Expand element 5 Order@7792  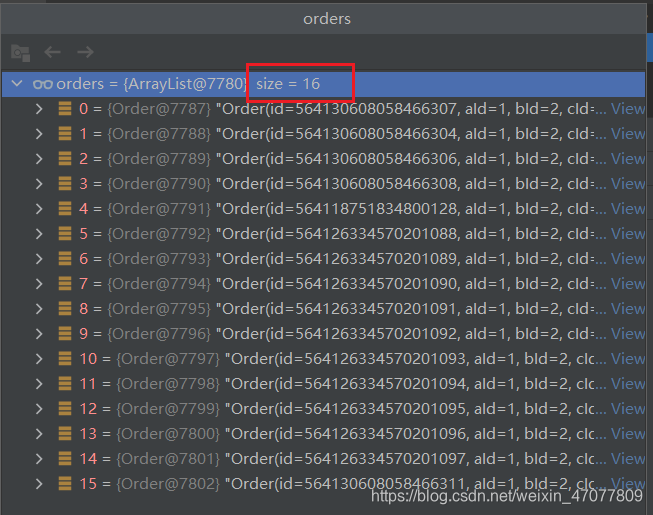point(39,234)
